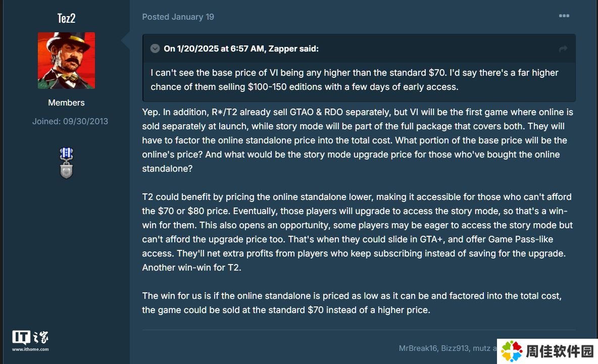Open Tez2's profile avatar image
The width and height of the screenshot is (598, 364).
click(66, 61)
